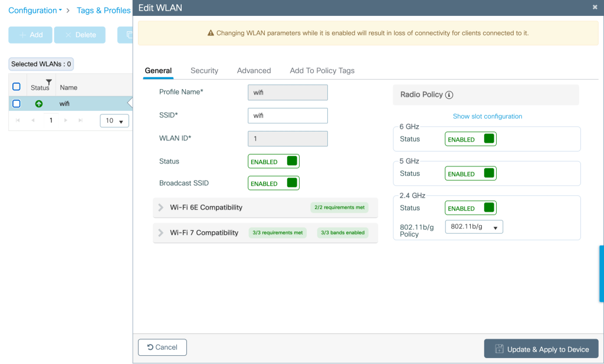This screenshot has width=604, height=364.
Task: Click Update & Apply to Device
Action: point(541,349)
